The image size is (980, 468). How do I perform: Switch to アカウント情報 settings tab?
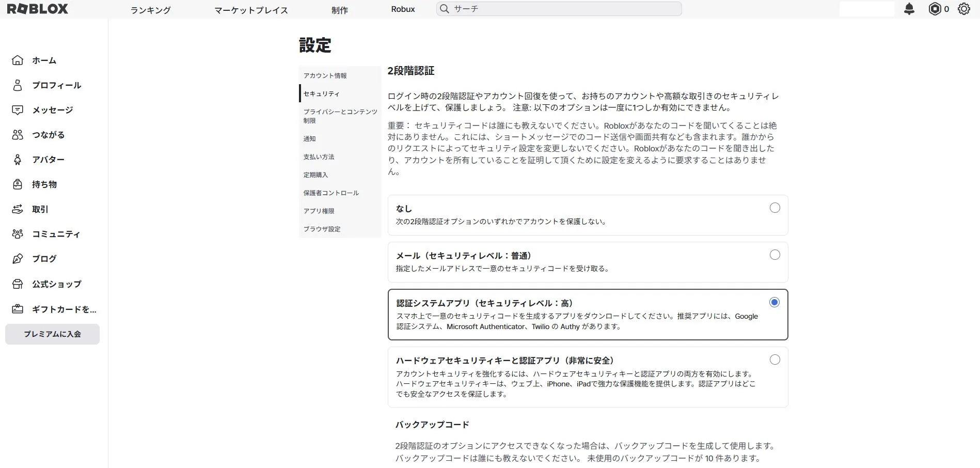pyautogui.click(x=340, y=75)
